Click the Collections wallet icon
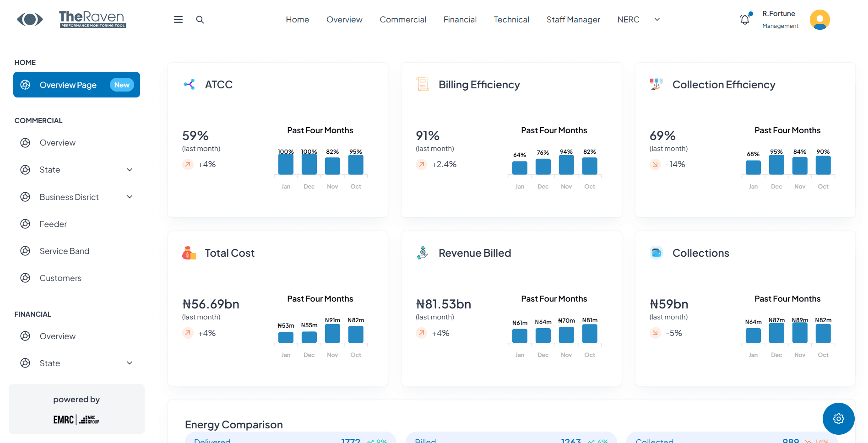Screen dimensions: 868x443 pyautogui.click(x=656, y=253)
